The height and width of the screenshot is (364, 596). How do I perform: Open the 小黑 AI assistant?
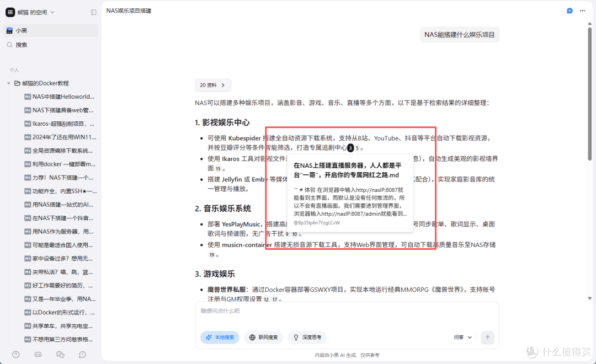[51, 30]
